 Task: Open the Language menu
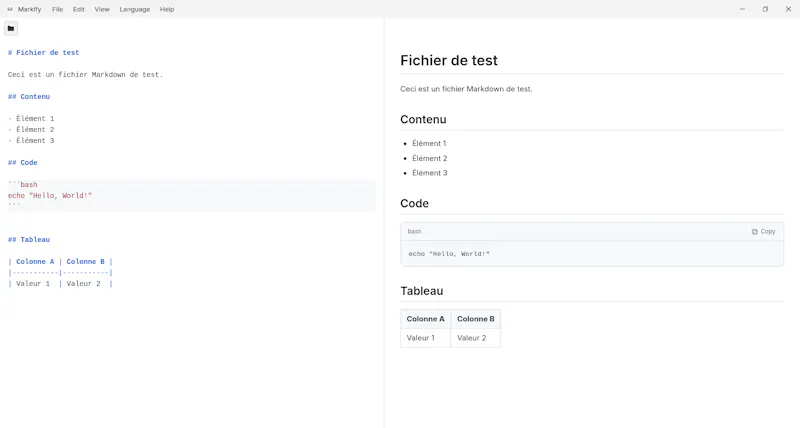(135, 9)
